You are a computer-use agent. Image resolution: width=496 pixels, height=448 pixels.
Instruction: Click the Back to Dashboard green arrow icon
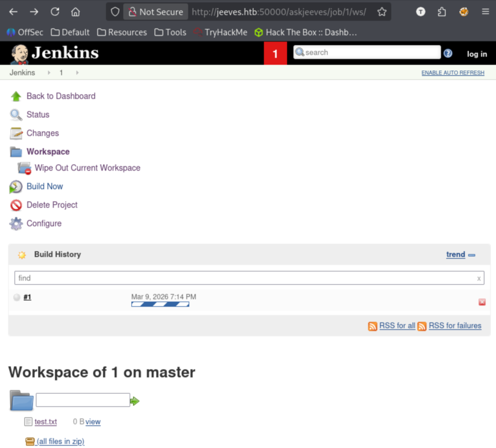pyautogui.click(x=16, y=96)
